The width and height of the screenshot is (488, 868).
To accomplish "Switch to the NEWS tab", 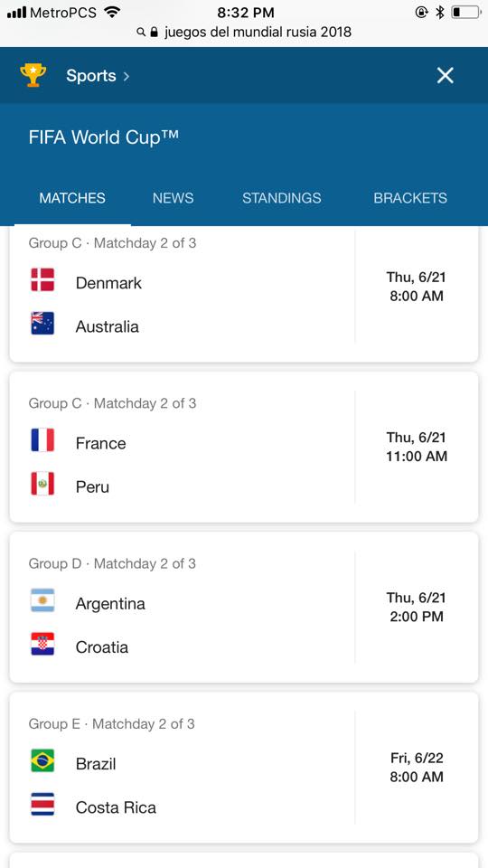I will pyautogui.click(x=174, y=198).
